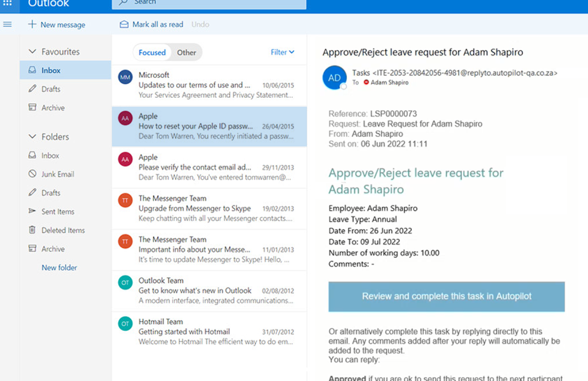Image resolution: width=588 pixels, height=381 pixels.
Task: Click the Junk Email blocked icon
Action: tap(32, 173)
